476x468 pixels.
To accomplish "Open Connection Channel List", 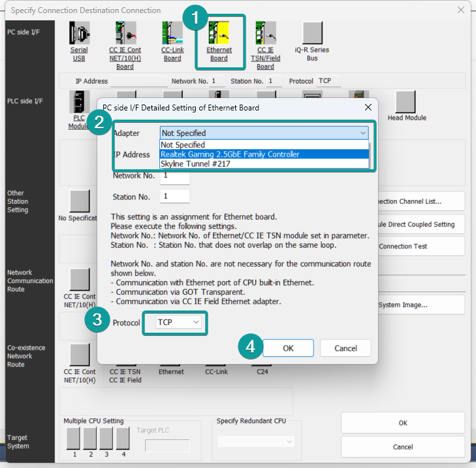I will coord(421,201).
